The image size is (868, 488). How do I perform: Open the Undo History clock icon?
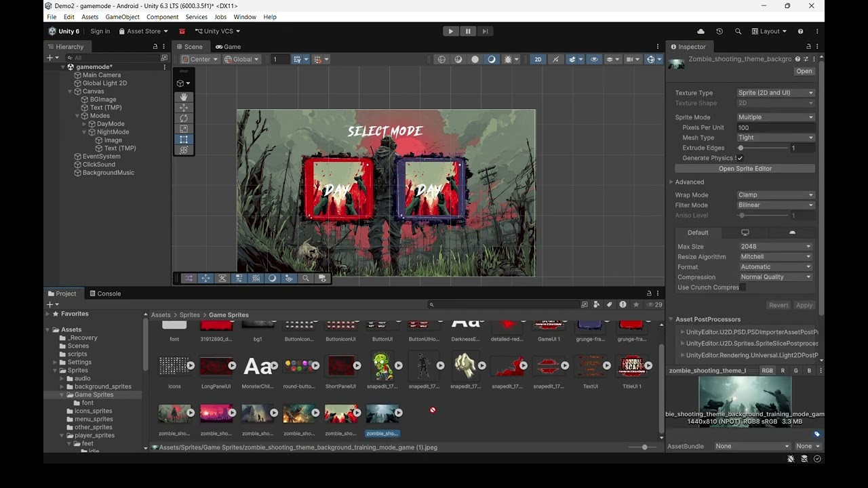pos(719,31)
